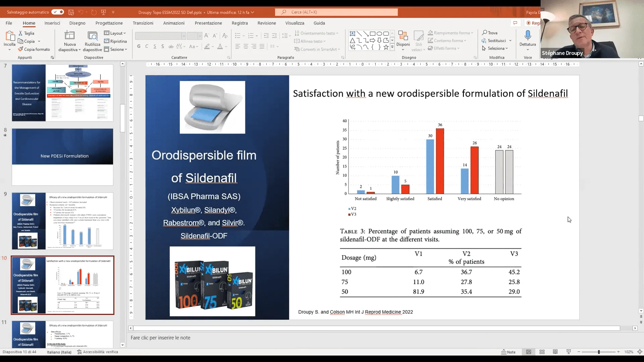Toggle italic (C) formatting
Screen dimensions: 644x362
tap(147, 46)
